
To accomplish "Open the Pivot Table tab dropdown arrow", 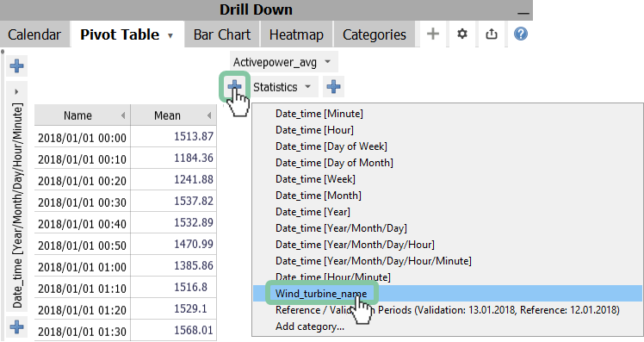I will point(170,36).
